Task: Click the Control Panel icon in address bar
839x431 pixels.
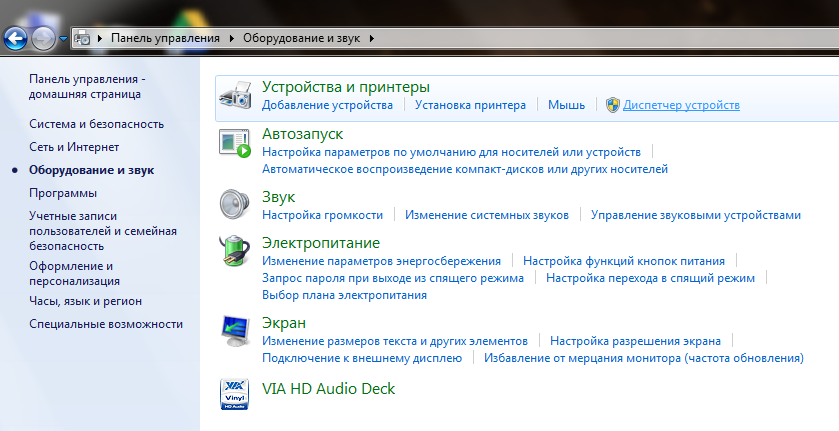Action: pyautogui.click(x=82, y=39)
